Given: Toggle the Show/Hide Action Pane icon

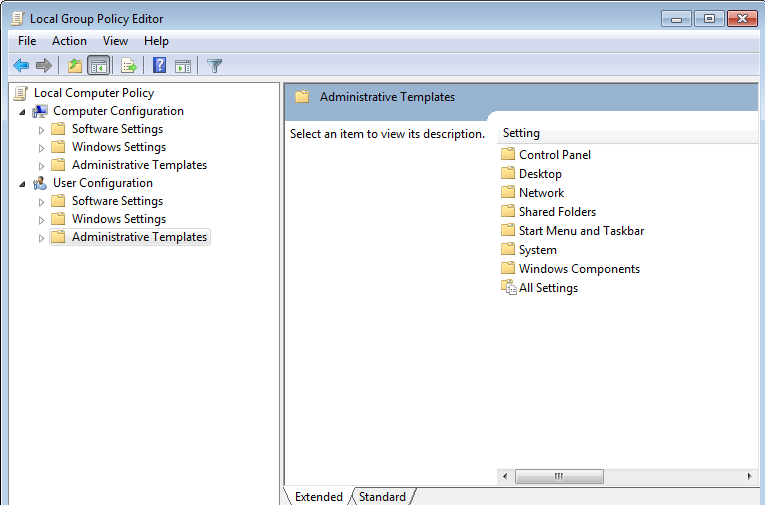Looking at the screenshot, I should (x=183, y=66).
